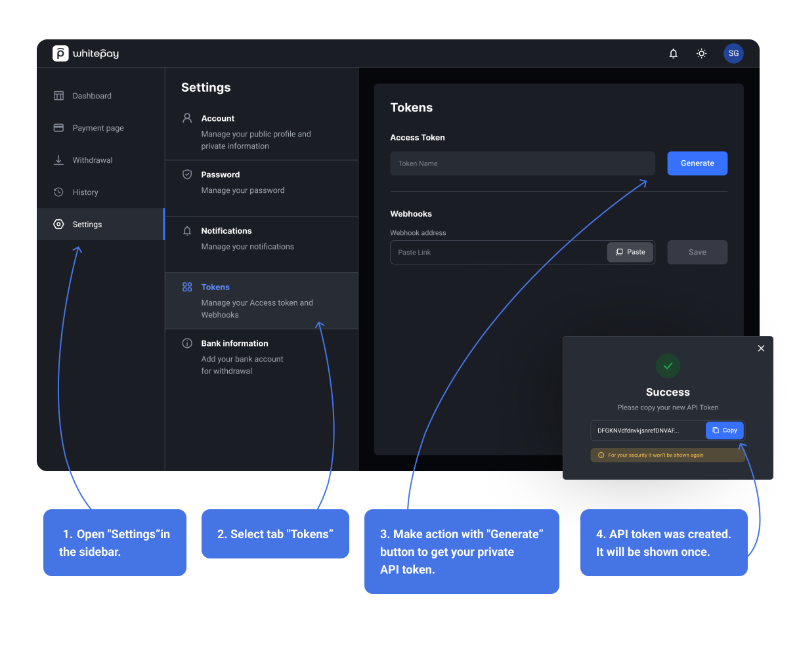Open the Notifications settings section
Viewport: 799px width, 672px height.
click(261, 239)
